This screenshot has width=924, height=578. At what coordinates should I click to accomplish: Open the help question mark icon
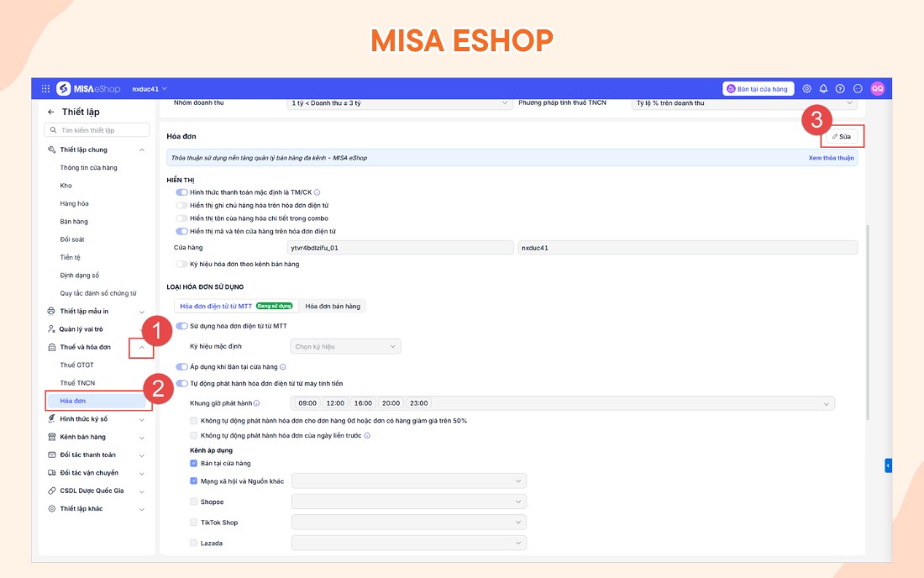840,88
